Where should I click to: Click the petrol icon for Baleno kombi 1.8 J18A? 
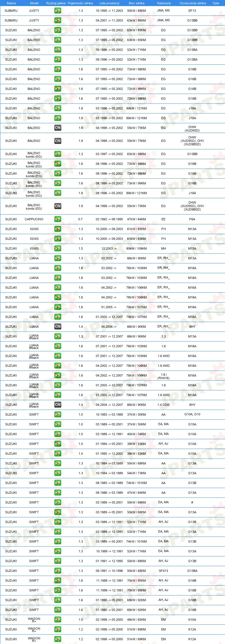58,193
